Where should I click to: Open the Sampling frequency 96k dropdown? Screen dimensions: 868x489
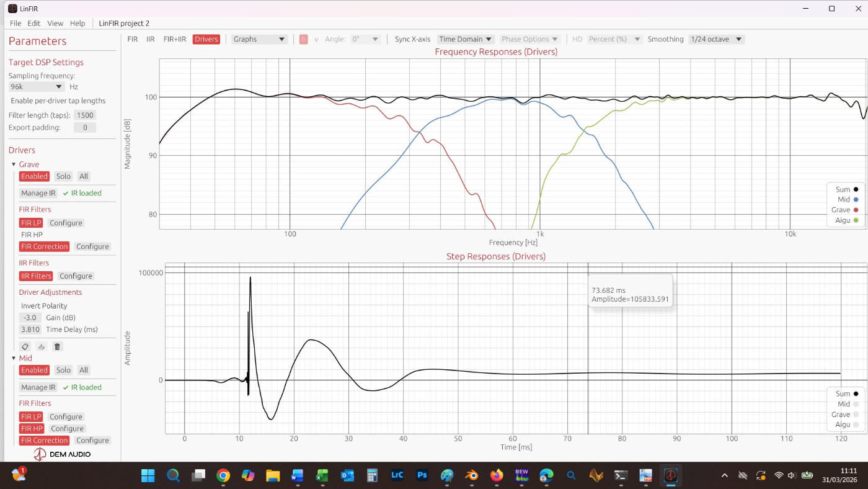click(x=37, y=87)
